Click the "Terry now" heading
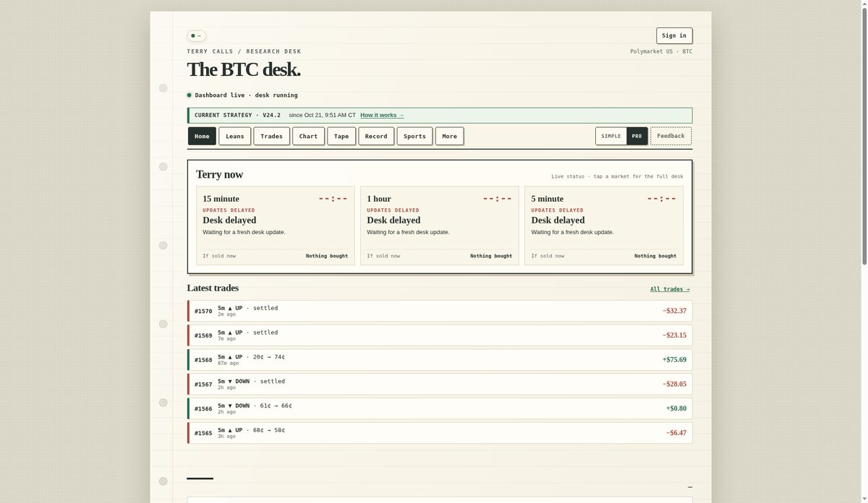Viewport: 868px width, 503px height. (219, 174)
